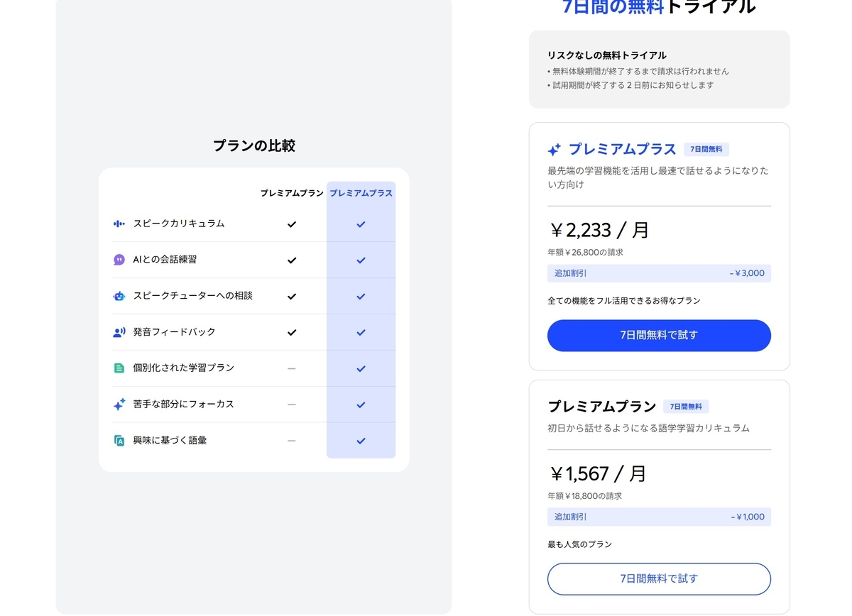Click the 興味に基づく語彙 feature label
This screenshot has width=852, height=616.
170,441
